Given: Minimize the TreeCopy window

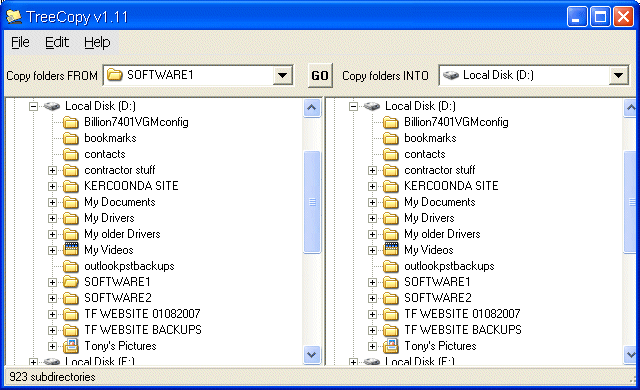Looking at the screenshot, I should 577,17.
